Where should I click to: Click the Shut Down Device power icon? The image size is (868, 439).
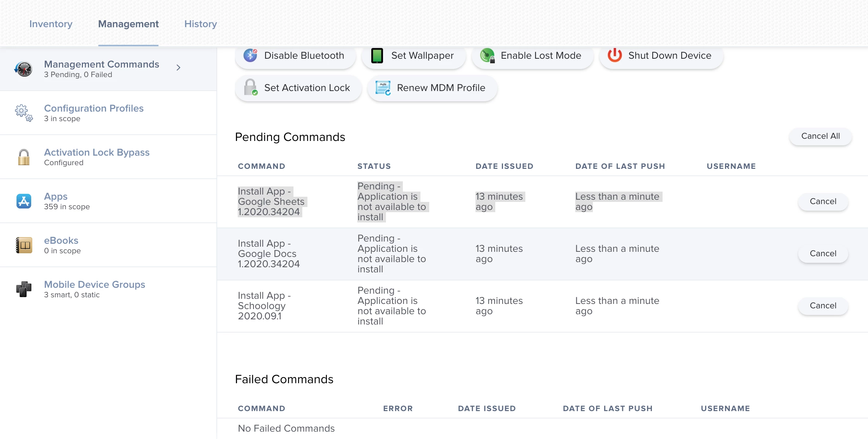615,55
